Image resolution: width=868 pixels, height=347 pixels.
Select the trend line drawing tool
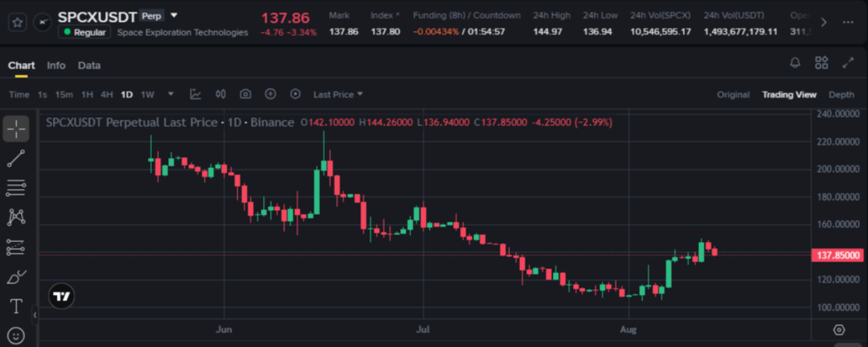click(x=16, y=159)
